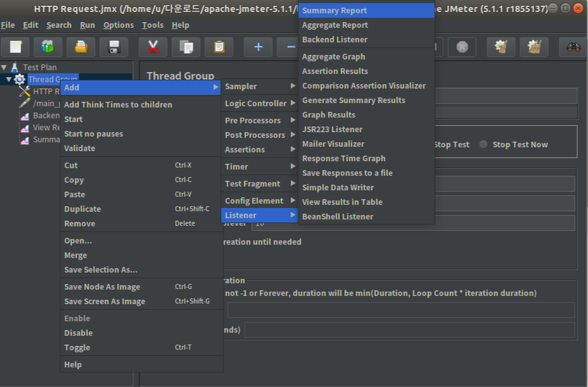
Task: Open the Tools menu
Action: 153,25
